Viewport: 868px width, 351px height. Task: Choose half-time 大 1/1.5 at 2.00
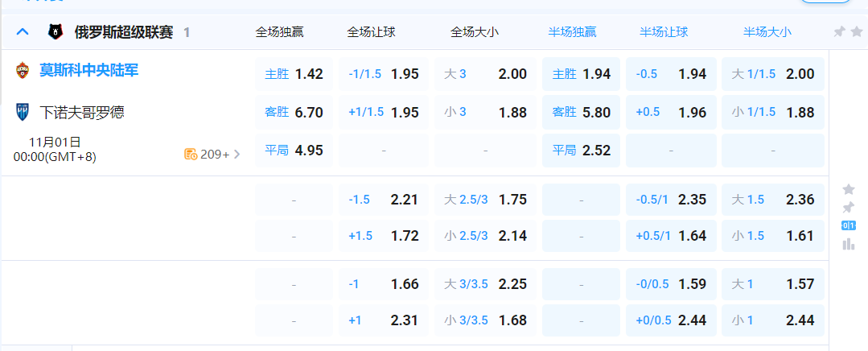point(773,74)
